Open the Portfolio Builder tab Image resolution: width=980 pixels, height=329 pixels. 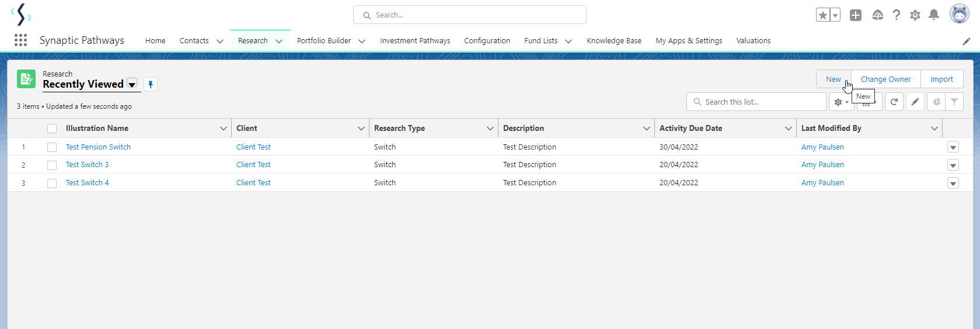[x=324, y=41]
